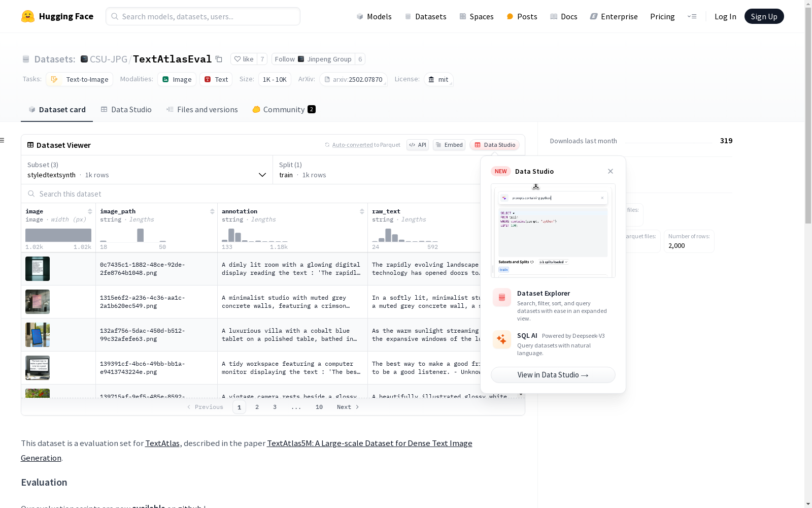Viewport: 812px width, 508px height.
Task: Click Log In
Action: [725, 16]
